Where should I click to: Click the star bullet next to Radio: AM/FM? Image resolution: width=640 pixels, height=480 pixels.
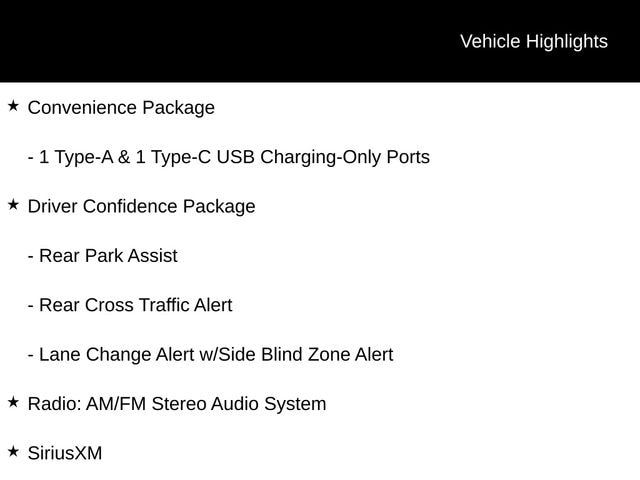13,402
